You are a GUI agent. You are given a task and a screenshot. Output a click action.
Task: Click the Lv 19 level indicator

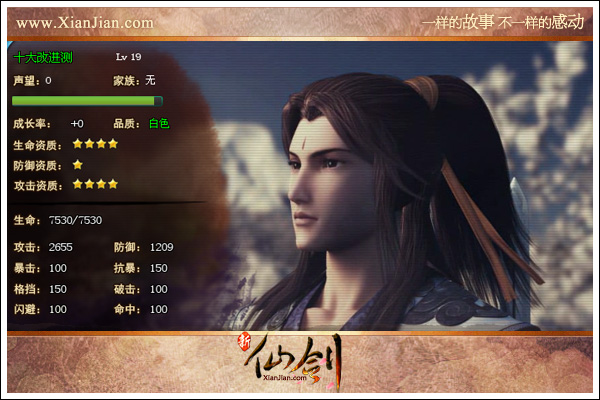pyautogui.click(x=129, y=57)
